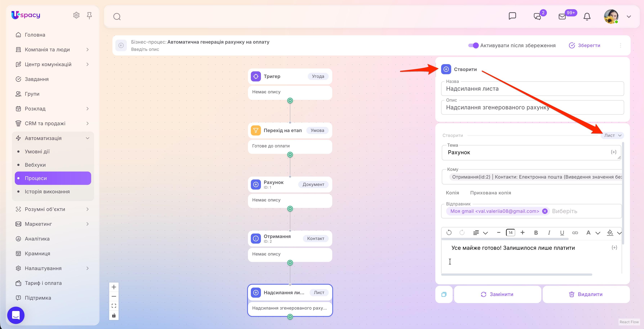Click the Тема field containing Рахунок
Image resolution: width=644 pixels, height=329 pixels.
[x=531, y=152]
